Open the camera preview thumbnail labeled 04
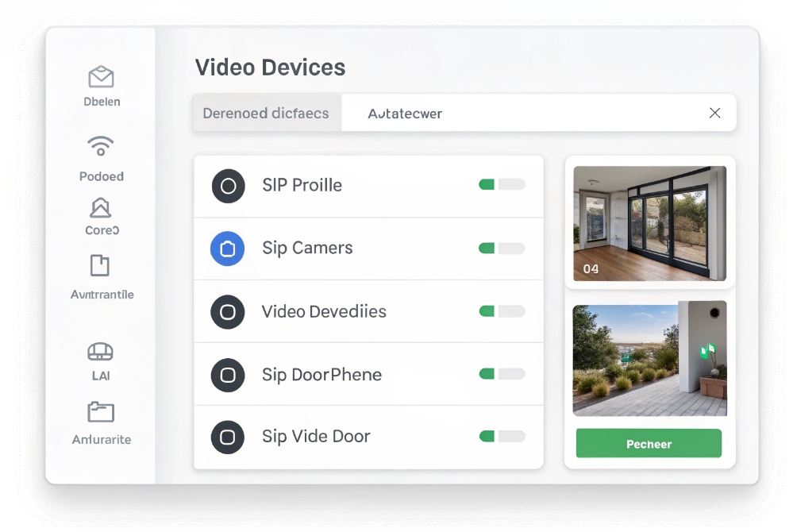Screen dimensions: 797x532 point(649,223)
